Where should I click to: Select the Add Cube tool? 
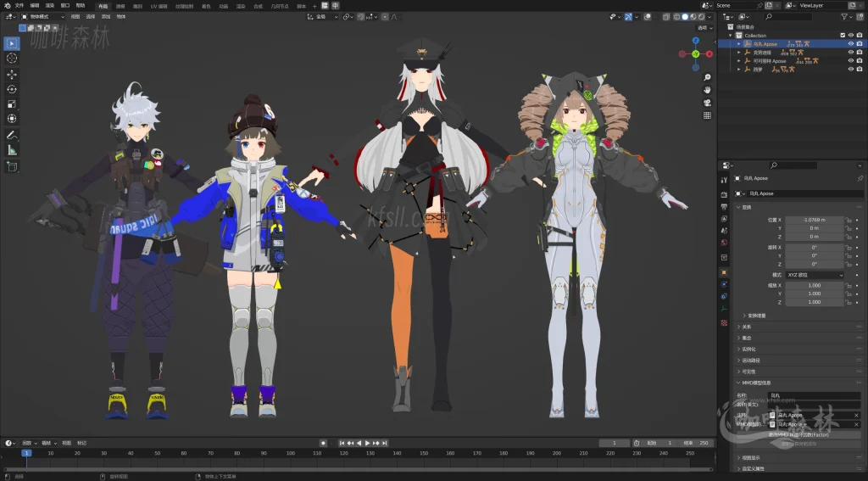tap(12, 167)
